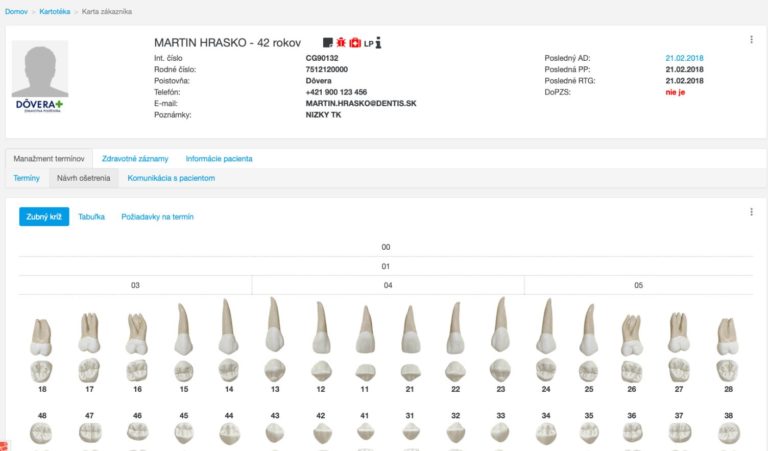This screenshot has height=451, width=768.
Task: Open the patient card three-dot menu
Action: pos(751,40)
